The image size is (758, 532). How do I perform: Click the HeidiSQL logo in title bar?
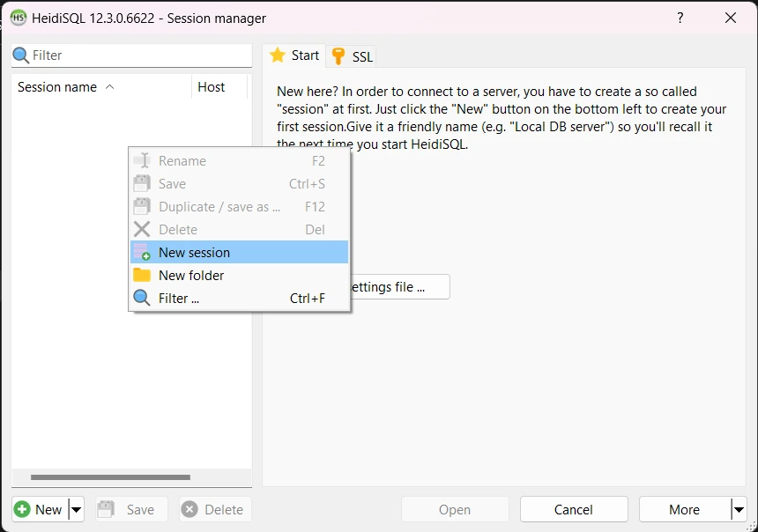(18, 18)
